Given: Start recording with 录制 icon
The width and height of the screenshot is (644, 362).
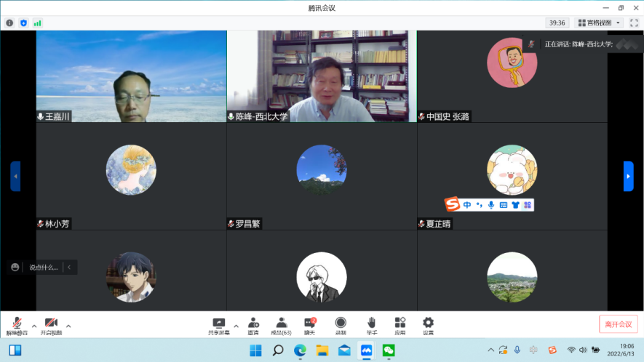Looking at the screenshot, I should click(x=341, y=324).
